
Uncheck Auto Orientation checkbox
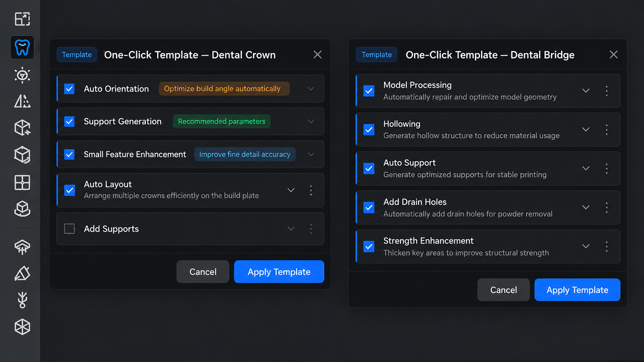(69, 89)
